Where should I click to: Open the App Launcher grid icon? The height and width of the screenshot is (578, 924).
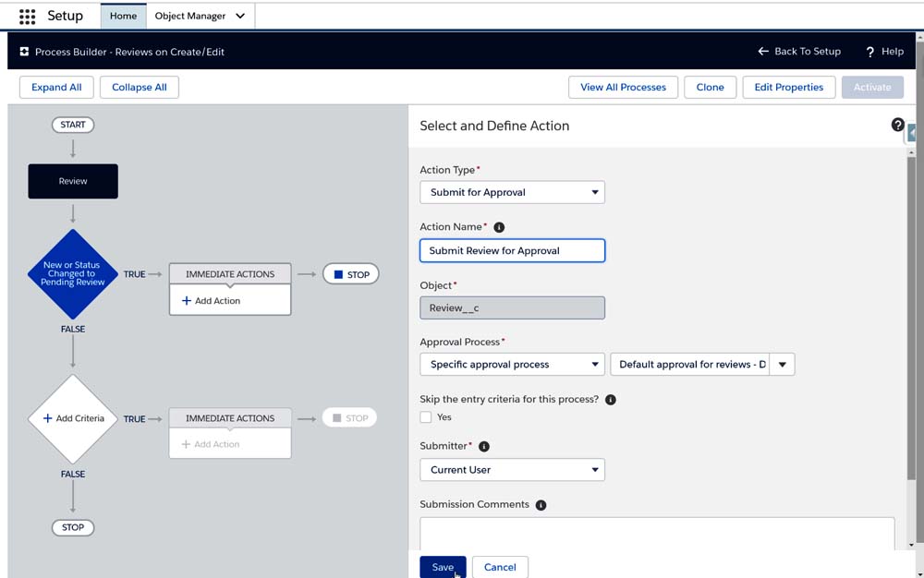point(27,17)
